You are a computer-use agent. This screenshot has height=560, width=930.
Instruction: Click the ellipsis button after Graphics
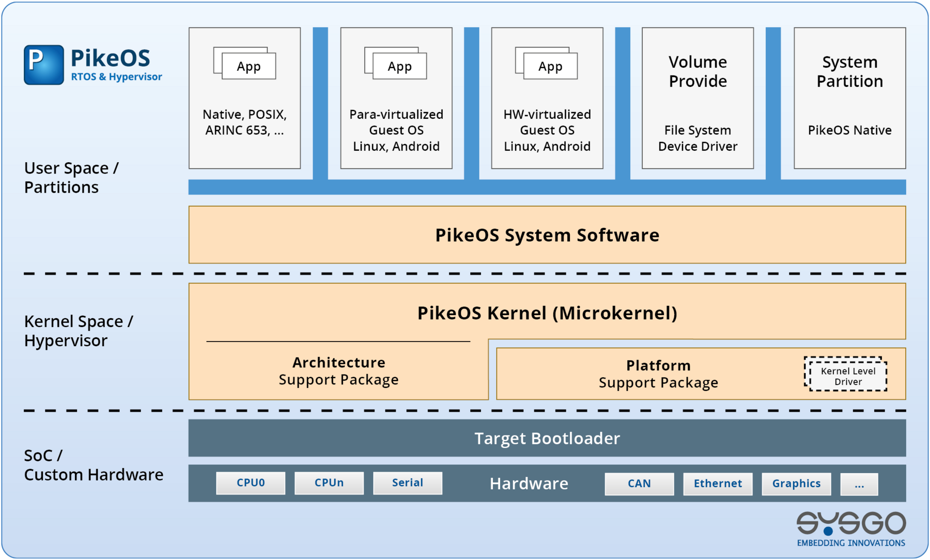(859, 484)
